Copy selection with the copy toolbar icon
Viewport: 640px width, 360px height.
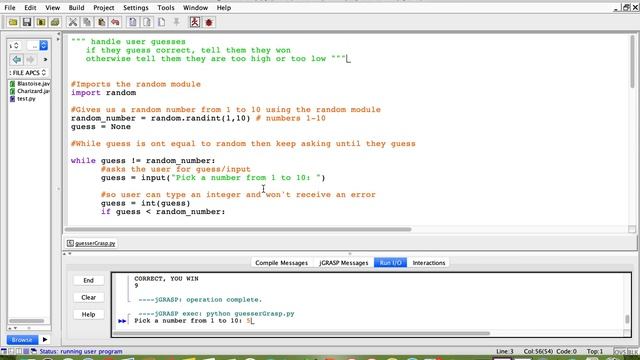(87, 22)
